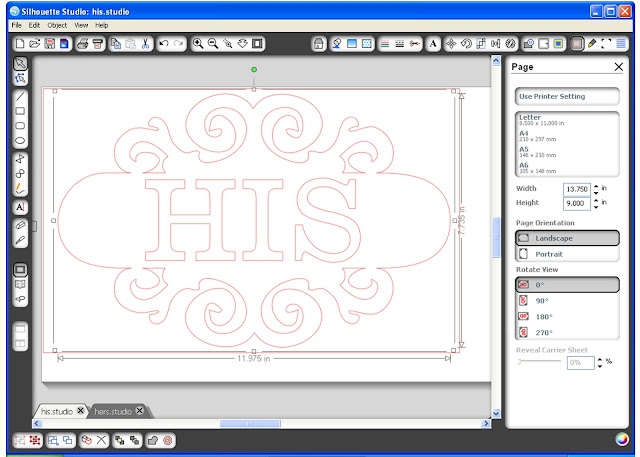Select the Edit Points tool
Image resolution: width=640 pixels, height=457 pixels.
pyautogui.click(x=20, y=78)
